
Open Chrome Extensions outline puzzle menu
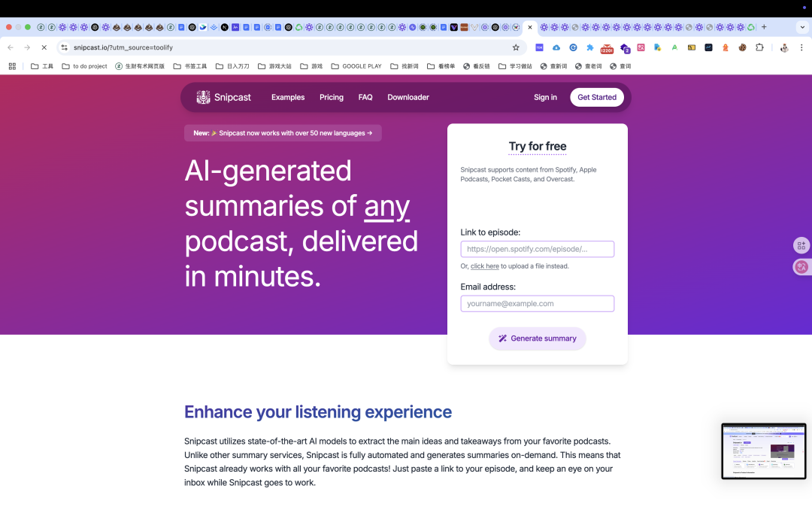coord(759,47)
